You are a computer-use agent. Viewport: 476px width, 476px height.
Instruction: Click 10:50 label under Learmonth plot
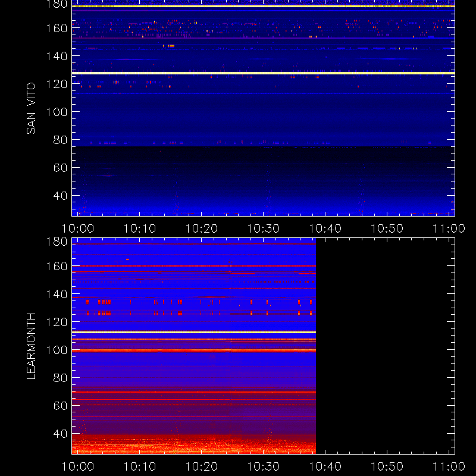[387, 466]
